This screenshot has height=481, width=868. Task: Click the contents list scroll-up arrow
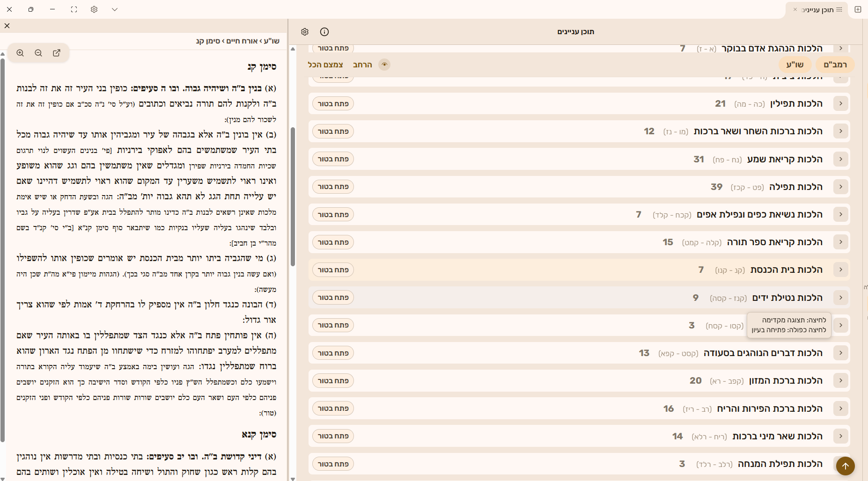(x=293, y=49)
